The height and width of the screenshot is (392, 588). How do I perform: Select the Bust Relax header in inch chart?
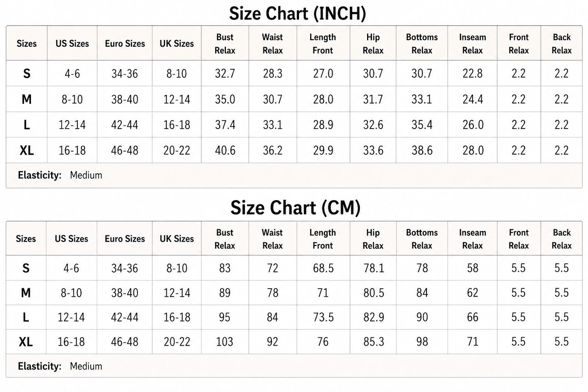(225, 44)
